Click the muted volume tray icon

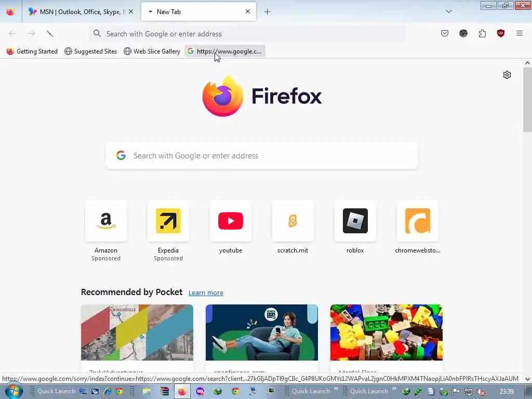pyautogui.click(x=481, y=392)
